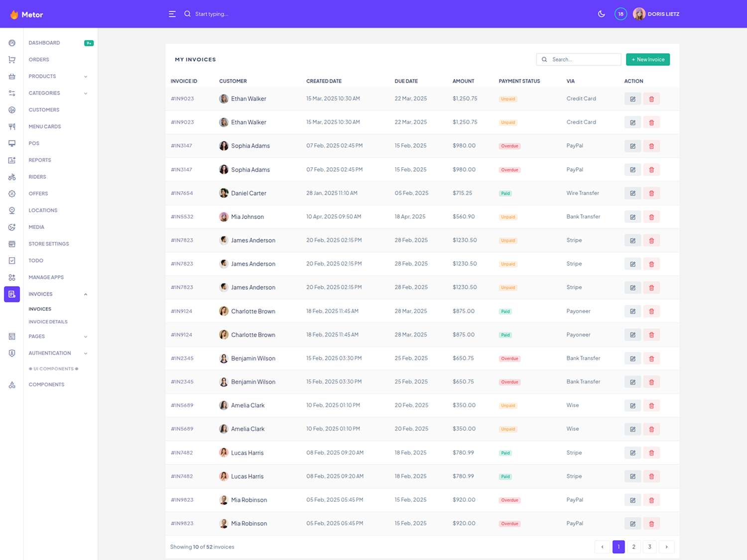Expand the Categories submenu
The height and width of the screenshot is (560, 747).
(x=86, y=93)
